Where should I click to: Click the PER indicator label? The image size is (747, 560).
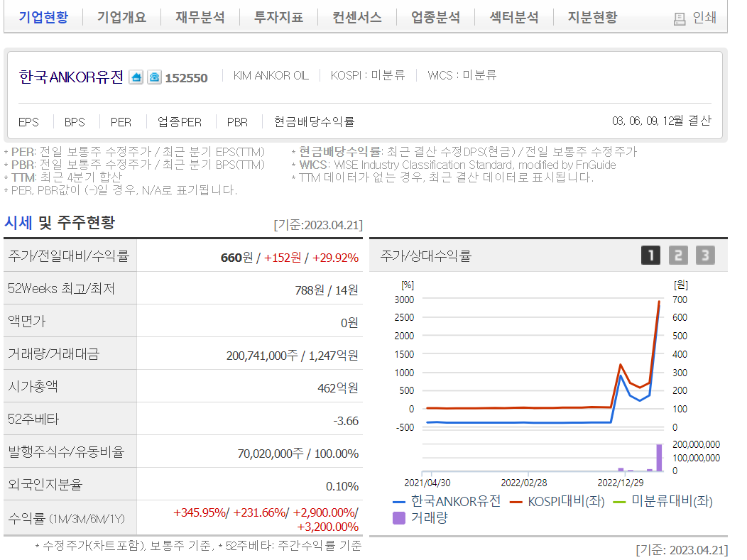pos(121,122)
